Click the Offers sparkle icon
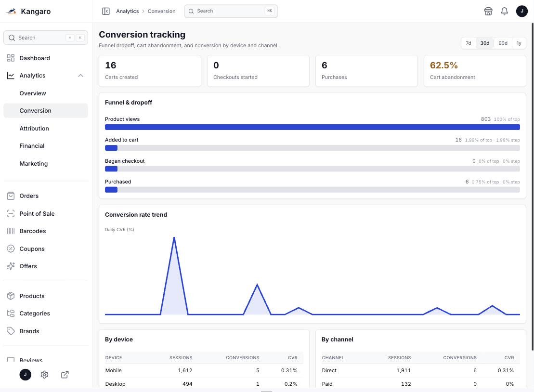 pos(11,266)
